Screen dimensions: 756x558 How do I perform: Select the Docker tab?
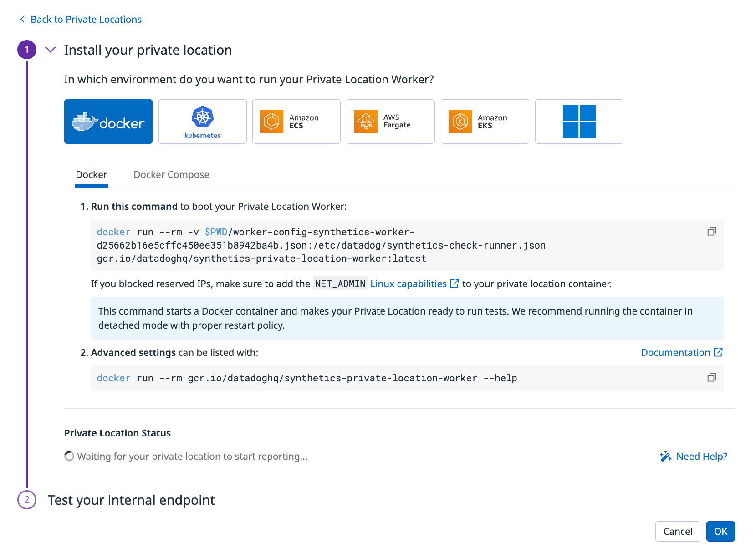(91, 174)
